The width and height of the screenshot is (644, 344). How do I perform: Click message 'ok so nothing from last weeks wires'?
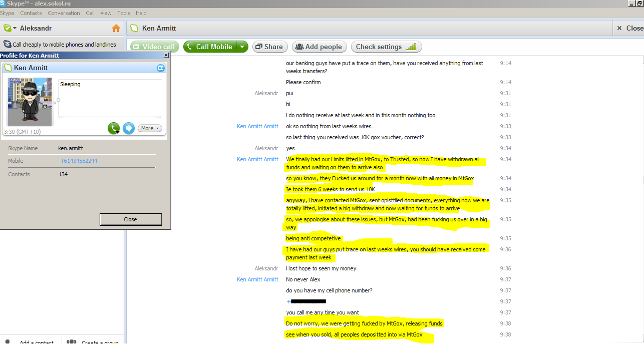pos(329,126)
